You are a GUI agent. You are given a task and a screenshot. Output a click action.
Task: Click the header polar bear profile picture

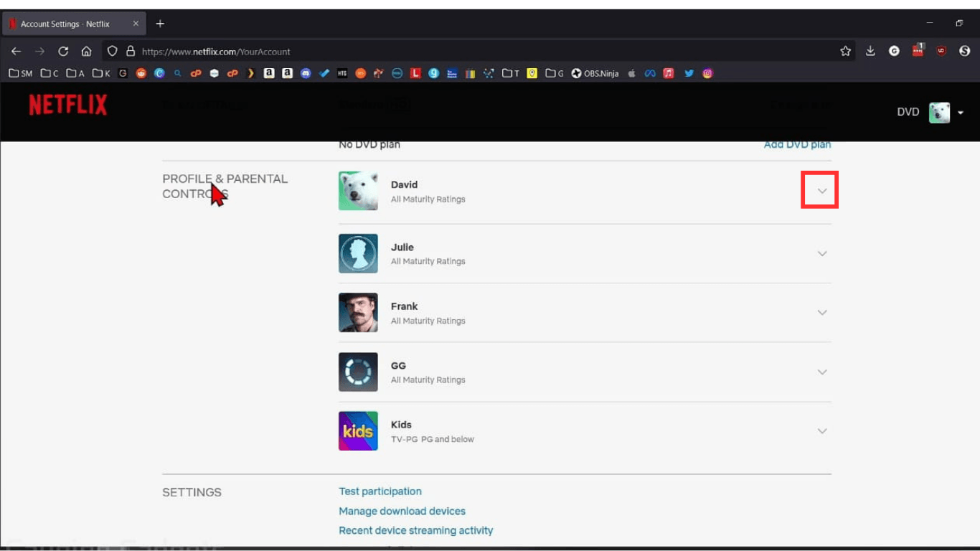(939, 113)
